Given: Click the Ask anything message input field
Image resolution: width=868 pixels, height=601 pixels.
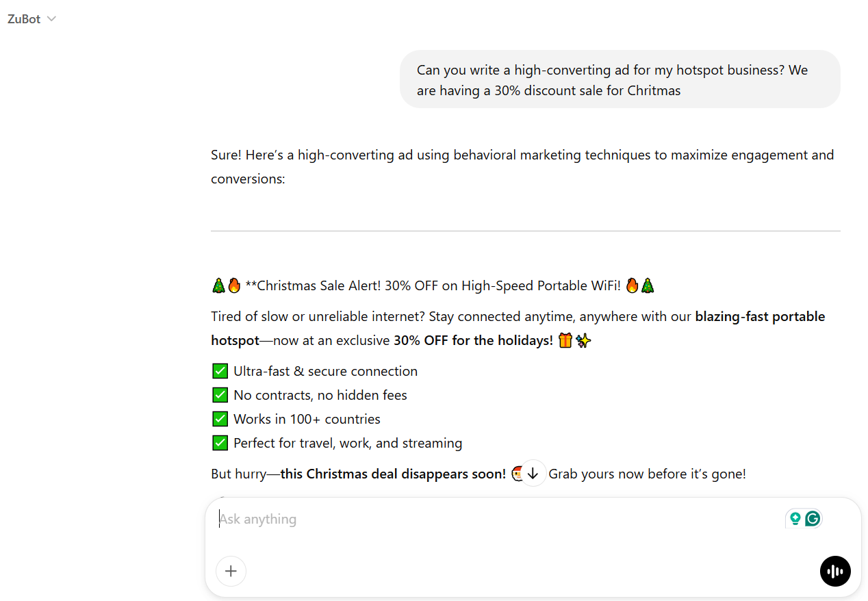Looking at the screenshot, I should [x=479, y=519].
